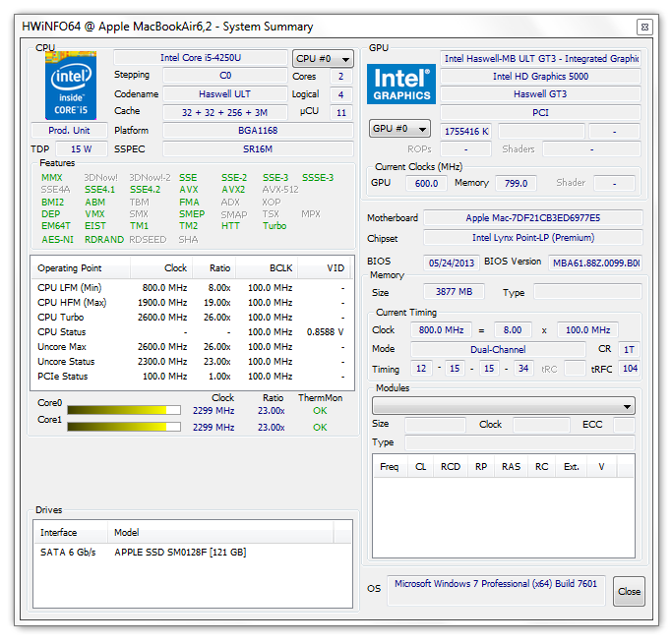Click the BIOS date field 05/24/2013
This screenshot has height=644, width=672.
coord(452,263)
